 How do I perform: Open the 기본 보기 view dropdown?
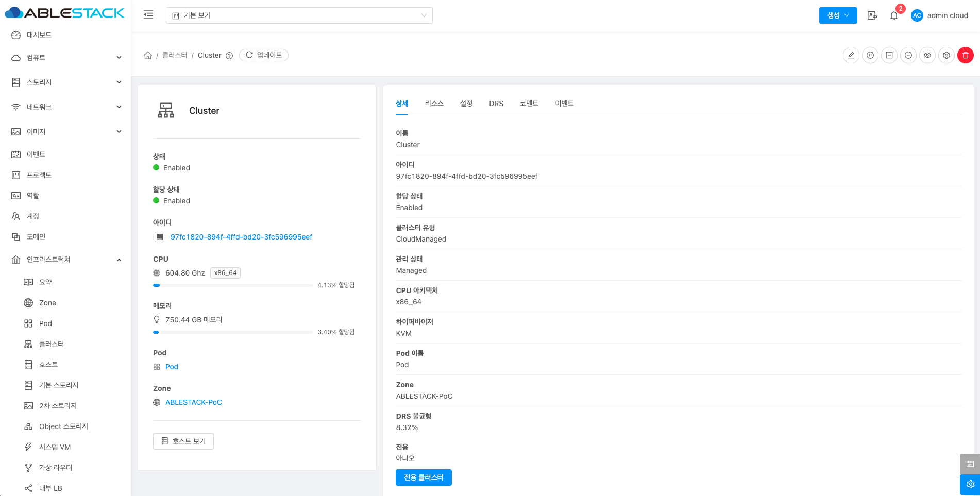click(299, 15)
